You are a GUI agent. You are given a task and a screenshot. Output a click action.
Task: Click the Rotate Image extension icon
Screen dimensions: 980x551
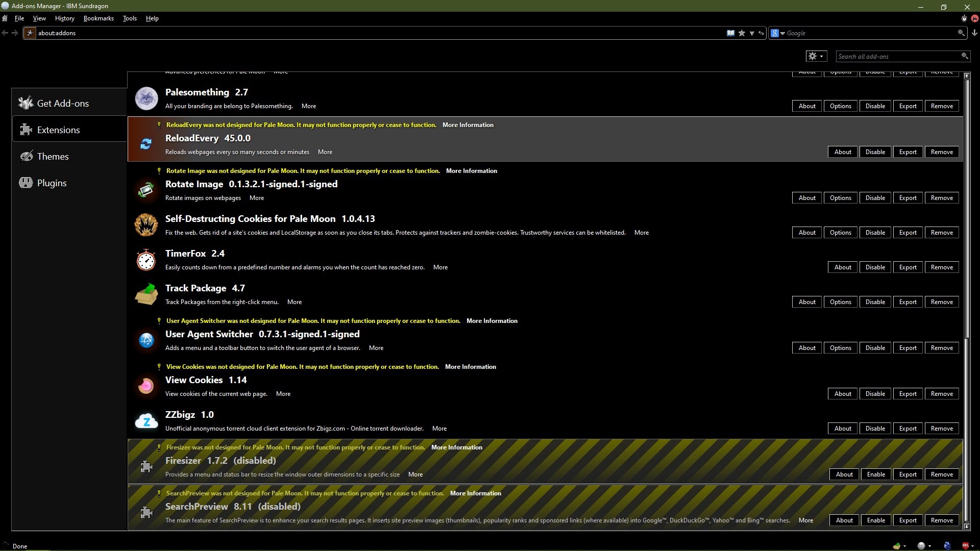pos(146,190)
